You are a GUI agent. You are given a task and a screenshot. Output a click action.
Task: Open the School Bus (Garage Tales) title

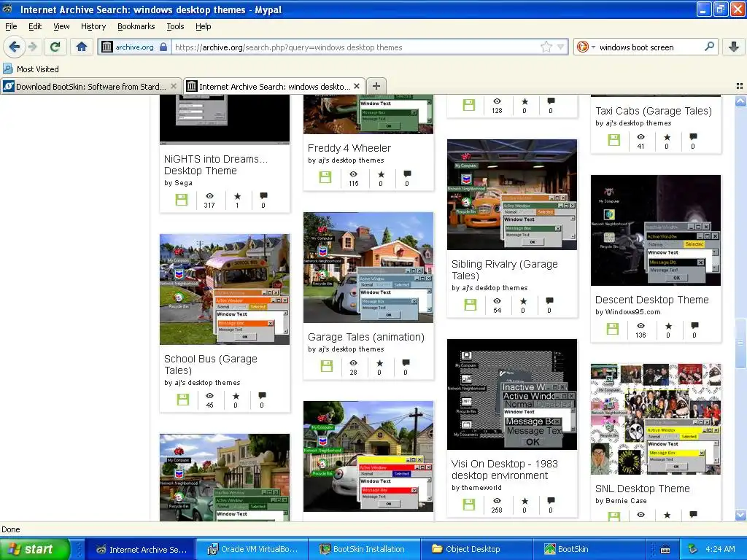pyautogui.click(x=211, y=365)
